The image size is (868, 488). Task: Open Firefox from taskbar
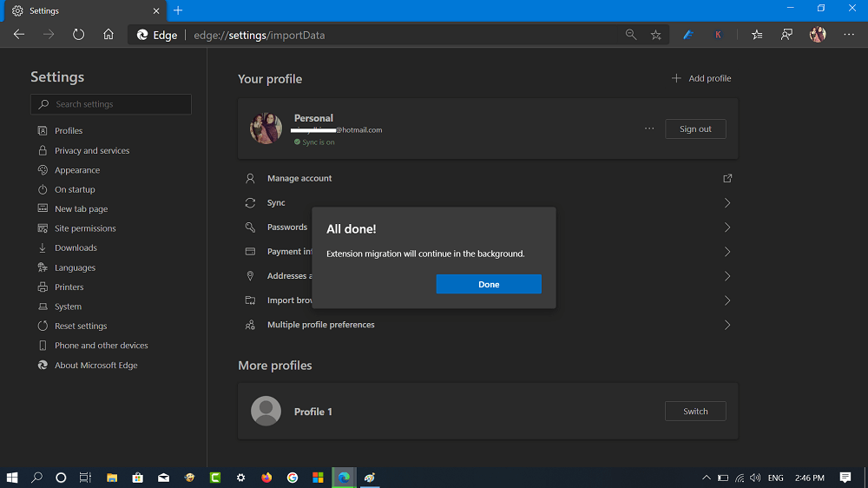(266, 478)
